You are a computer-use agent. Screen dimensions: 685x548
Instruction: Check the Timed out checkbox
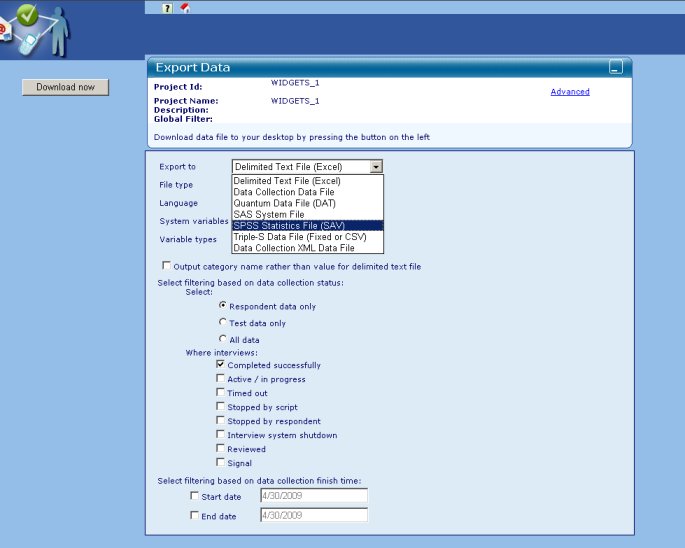[221, 392]
